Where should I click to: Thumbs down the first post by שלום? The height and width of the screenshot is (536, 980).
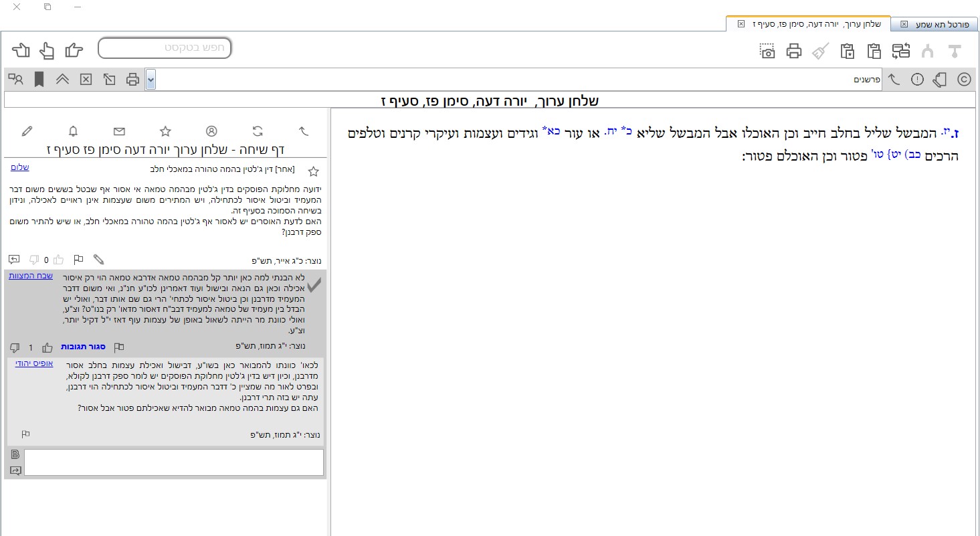pos(34,260)
